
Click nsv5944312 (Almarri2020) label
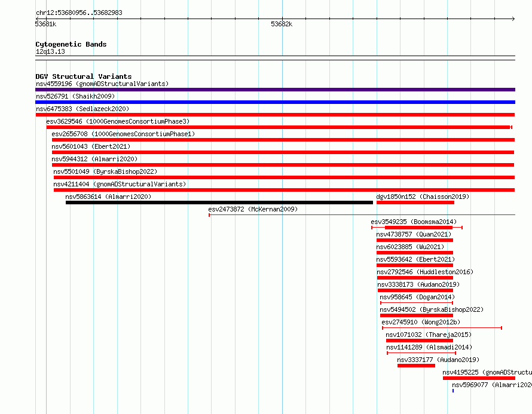click(x=94, y=159)
